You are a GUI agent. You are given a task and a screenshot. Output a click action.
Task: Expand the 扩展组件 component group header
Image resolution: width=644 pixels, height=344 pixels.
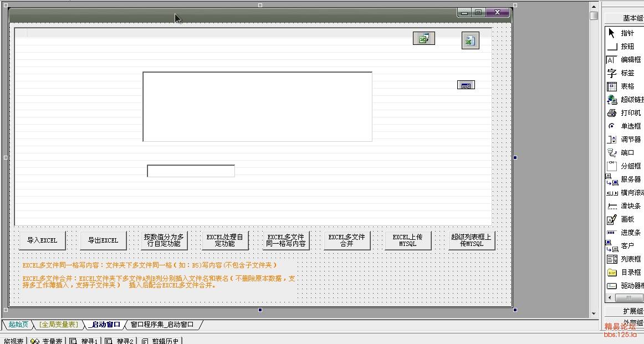[x=624, y=311]
